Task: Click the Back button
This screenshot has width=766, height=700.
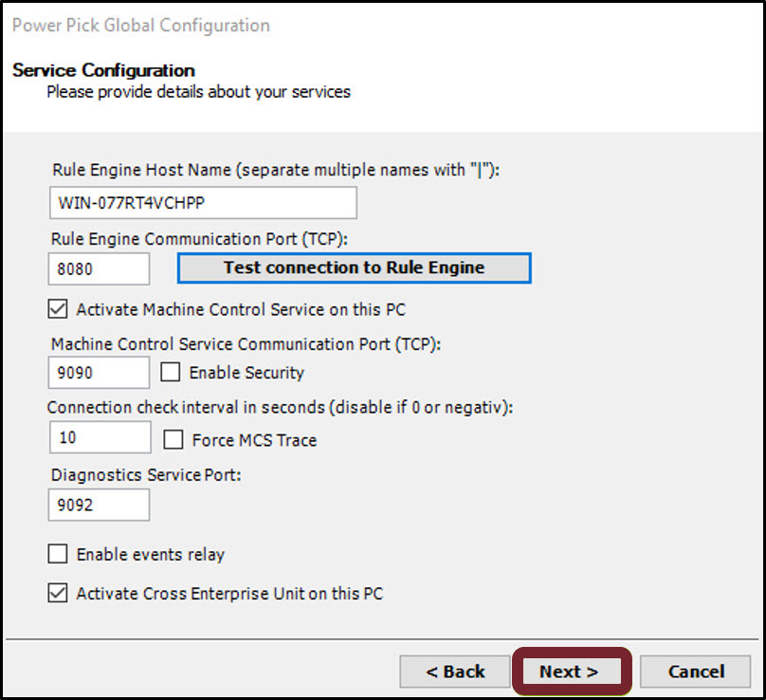Action: pos(455,671)
